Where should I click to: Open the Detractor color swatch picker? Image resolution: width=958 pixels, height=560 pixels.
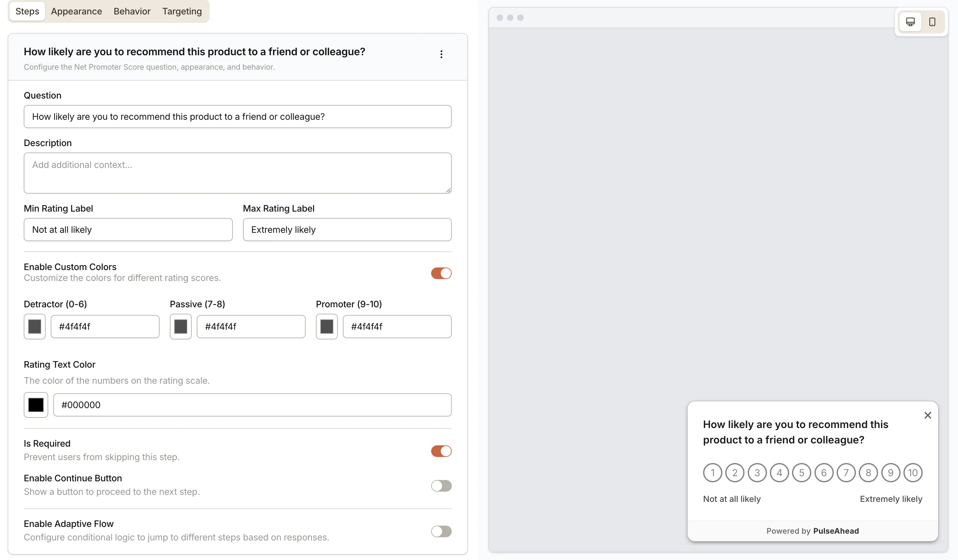(x=35, y=326)
